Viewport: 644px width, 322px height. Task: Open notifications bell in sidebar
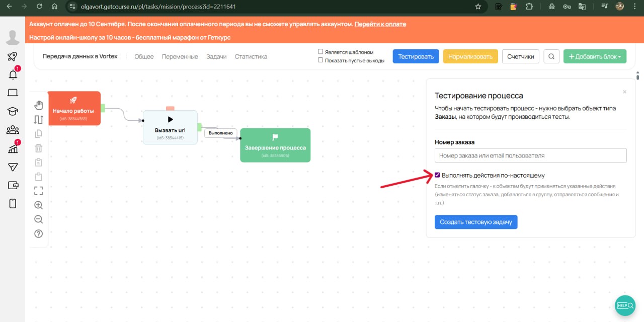(x=13, y=74)
